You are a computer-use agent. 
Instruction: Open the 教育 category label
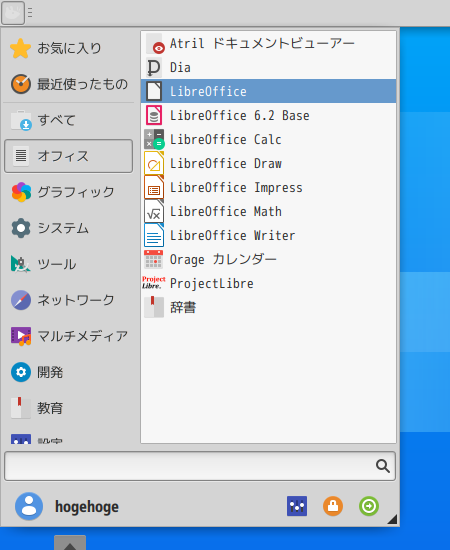(x=50, y=408)
